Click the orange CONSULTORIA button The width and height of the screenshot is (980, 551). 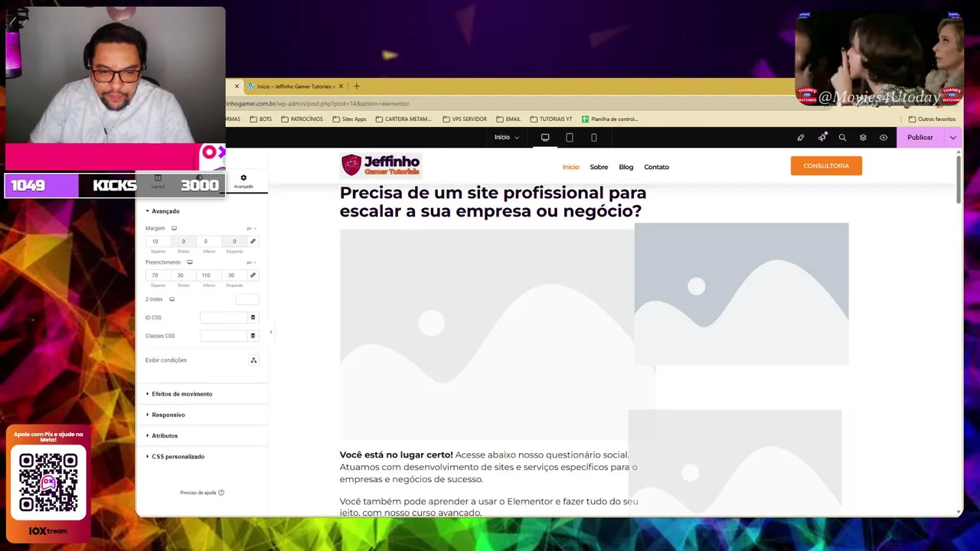(x=826, y=166)
